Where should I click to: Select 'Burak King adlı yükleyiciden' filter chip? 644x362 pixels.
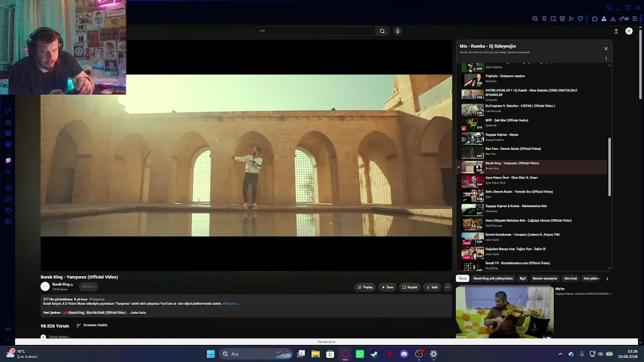(x=493, y=279)
